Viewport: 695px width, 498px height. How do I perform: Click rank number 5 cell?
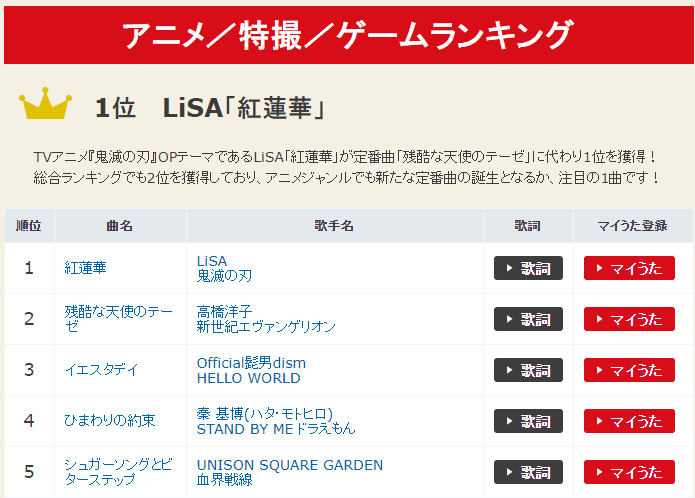coord(29,472)
